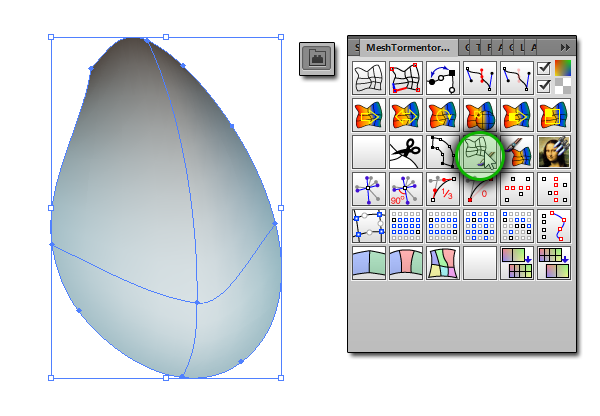The image size is (600, 416).
Task: Click the handles icon labeled 90°
Action: pyautogui.click(x=406, y=189)
